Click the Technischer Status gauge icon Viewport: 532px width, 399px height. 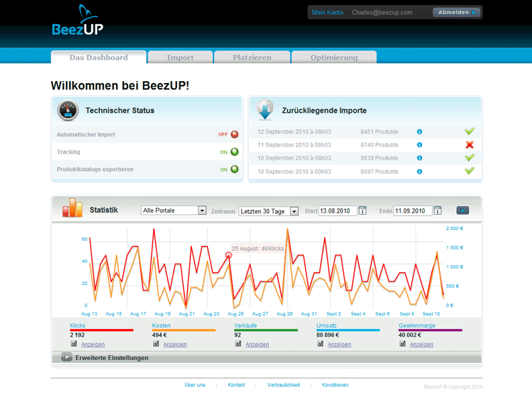point(68,110)
